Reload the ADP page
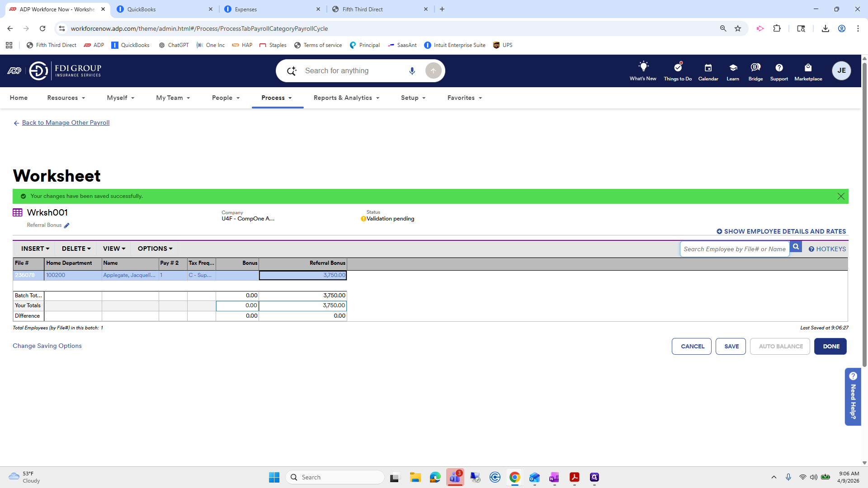 42,28
